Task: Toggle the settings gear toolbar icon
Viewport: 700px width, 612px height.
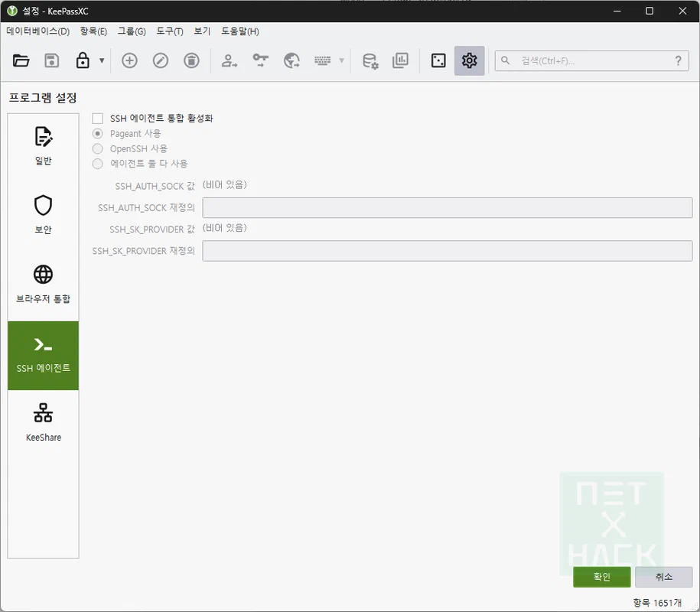Action: coord(469,60)
